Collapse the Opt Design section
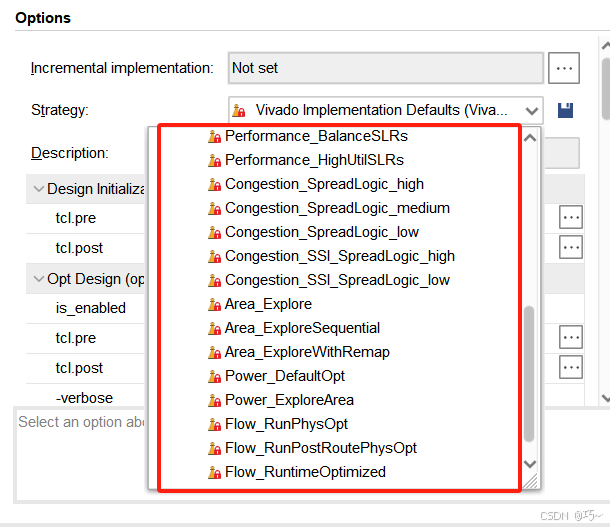The height and width of the screenshot is (527, 610). [x=39, y=279]
